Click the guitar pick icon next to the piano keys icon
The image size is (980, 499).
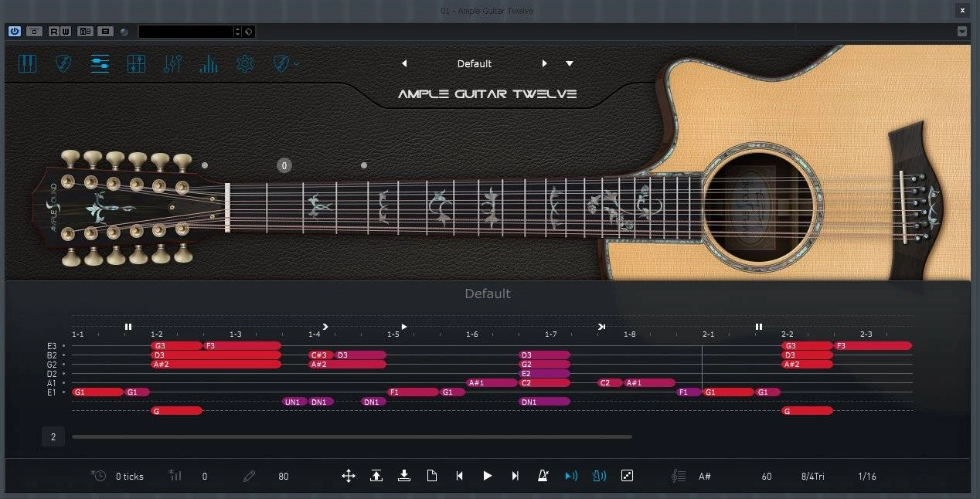pos(63,63)
